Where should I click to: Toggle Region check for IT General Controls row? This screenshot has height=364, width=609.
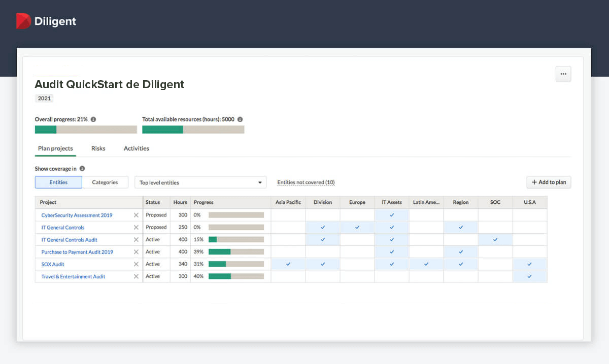pos(461,227)
